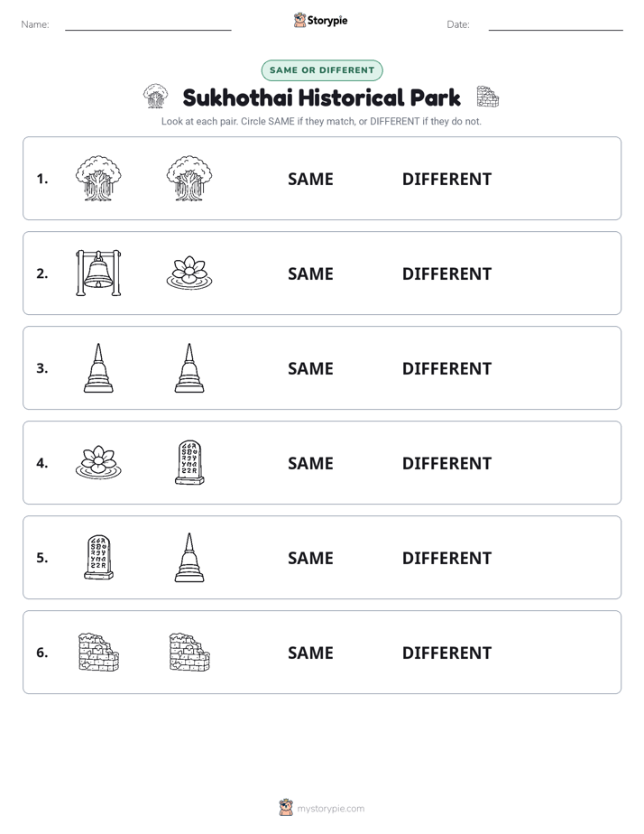
Task: Choose SAME for pair 1
Action: pyautogui.click(x=310, y=179)
